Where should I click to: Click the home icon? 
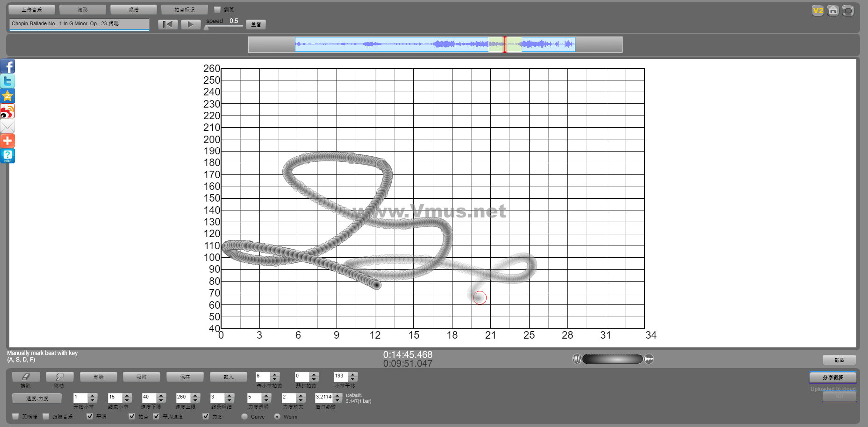click(832, 10)
